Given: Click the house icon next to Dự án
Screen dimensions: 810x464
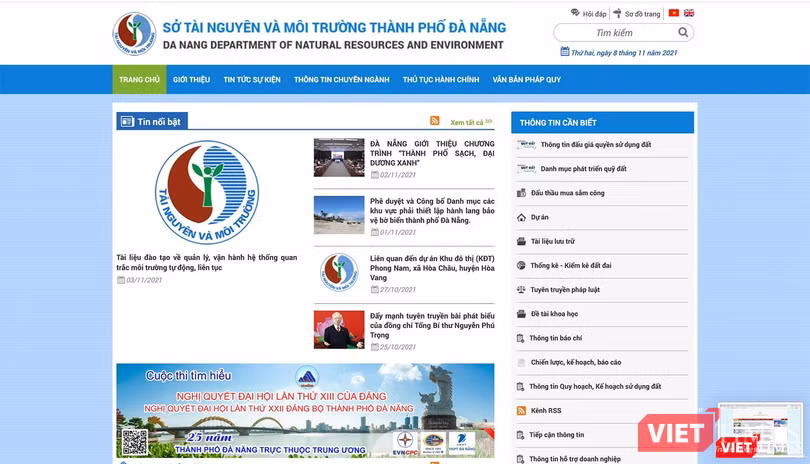Looking at the screenshot, I should (x=521, y=217).
